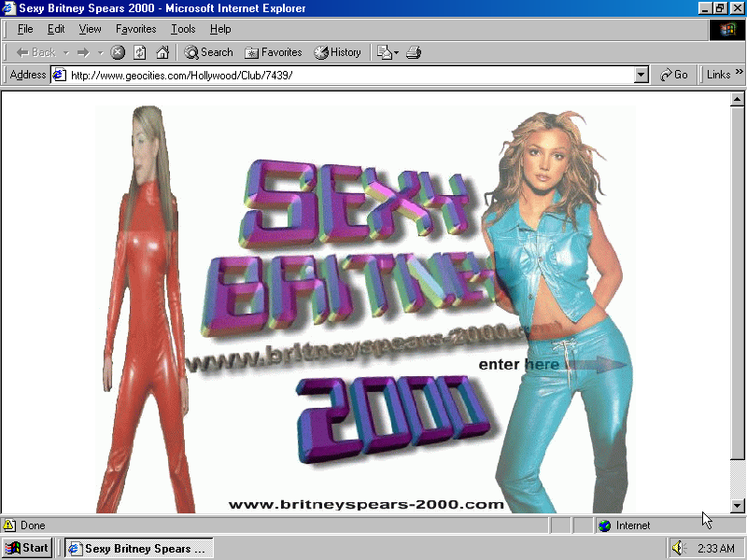Open the Back history dropdown arrow
Image resolution: width=747 pixels, height=560 pixels.
(x=66, y=53)
